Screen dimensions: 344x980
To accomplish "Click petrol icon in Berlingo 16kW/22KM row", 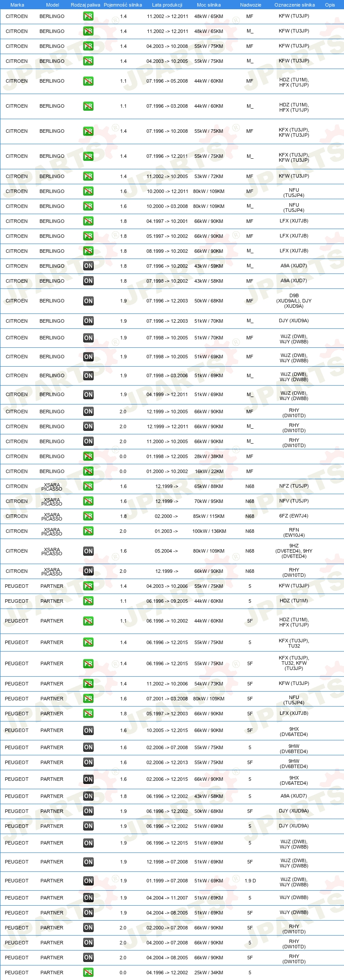I will pyautogui.click(x=88, y=471).
